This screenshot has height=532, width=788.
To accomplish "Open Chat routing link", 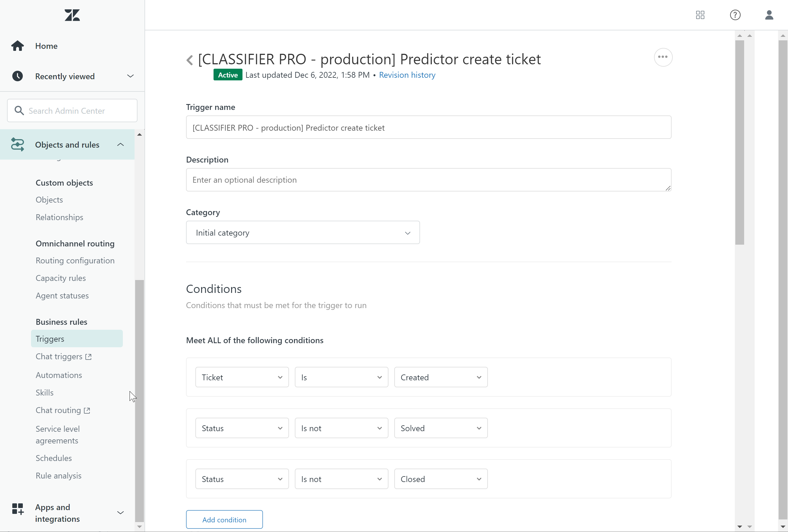I will tap(58, 410).
